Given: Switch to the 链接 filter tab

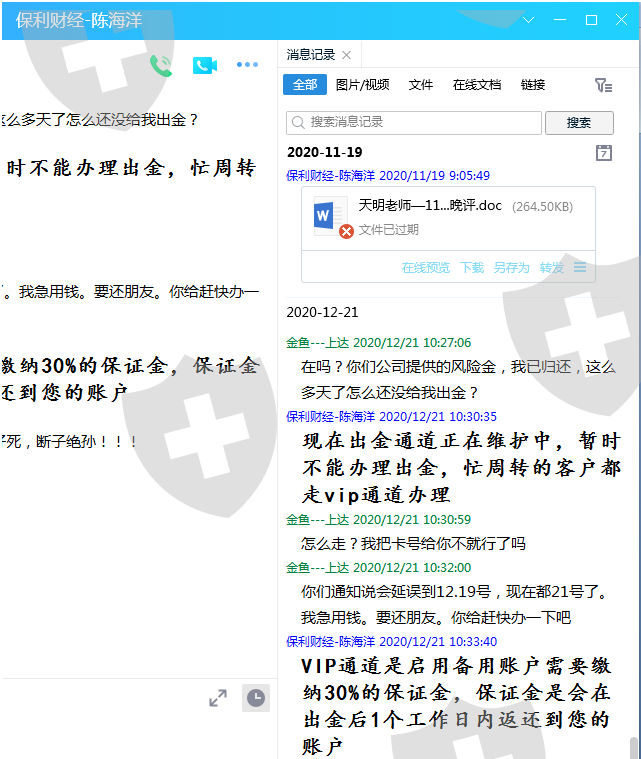Looking at the screenshot, I should click(533, 85).
